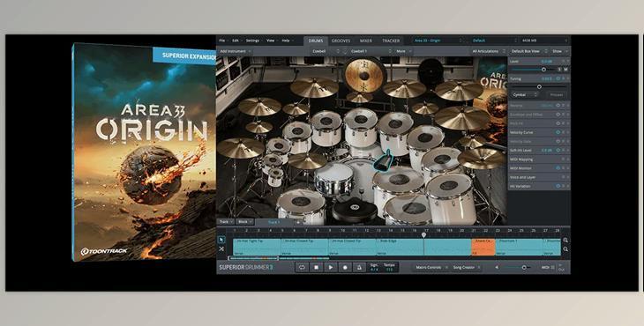Arm recording with the Record button
Viewport: 644px width, 326px height.
[x=345, y=267]
